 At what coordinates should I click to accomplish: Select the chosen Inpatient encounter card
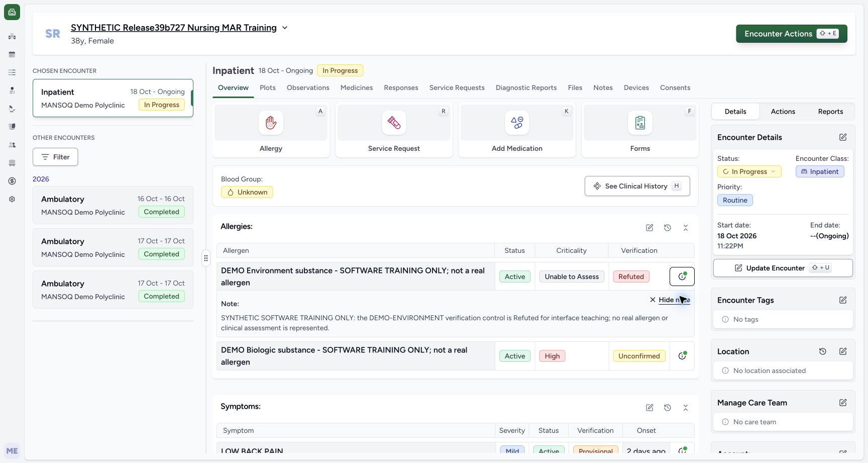click(113, 98)
